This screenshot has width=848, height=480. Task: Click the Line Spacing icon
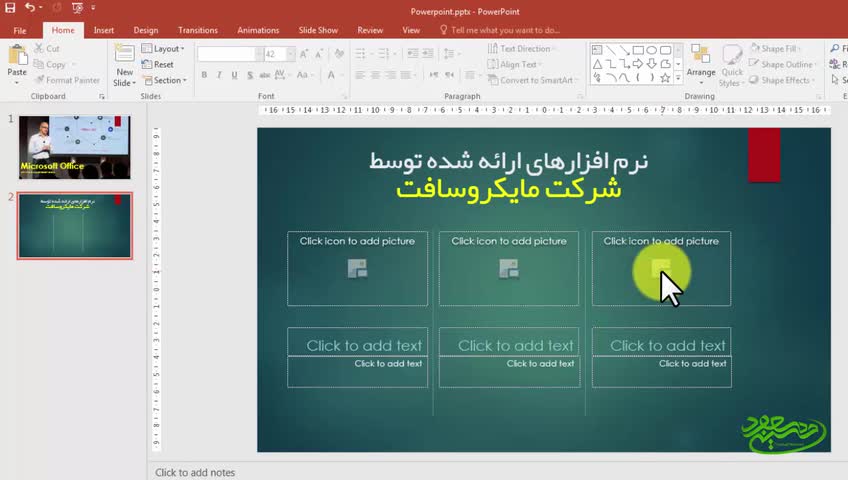click(449, 54)
